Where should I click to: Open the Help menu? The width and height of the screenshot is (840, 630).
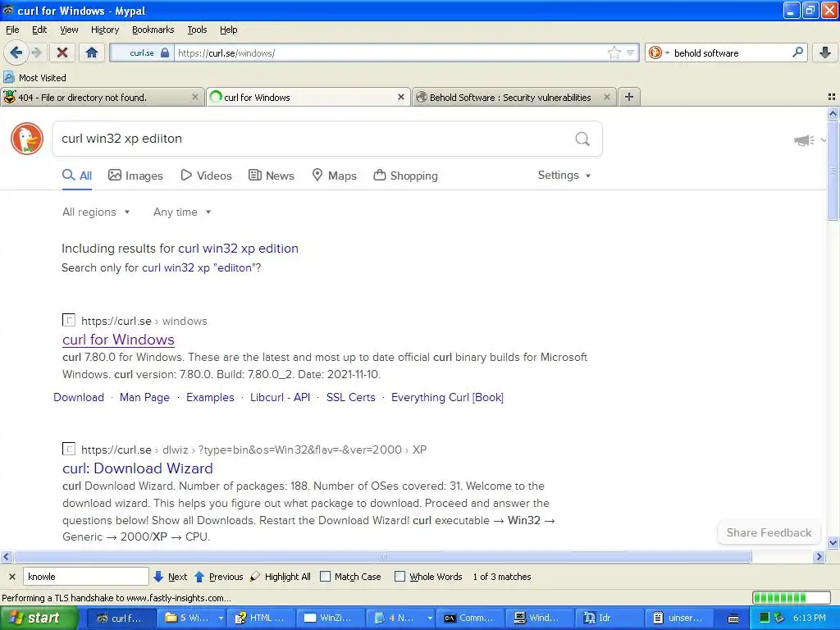pos(229,30)
